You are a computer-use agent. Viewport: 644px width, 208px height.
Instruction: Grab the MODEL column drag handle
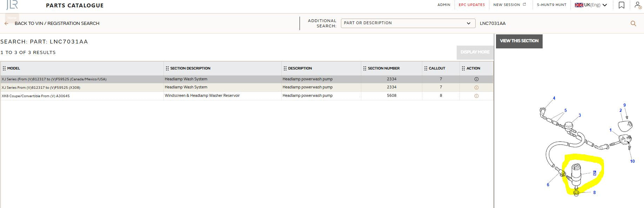tap(4, 68)
